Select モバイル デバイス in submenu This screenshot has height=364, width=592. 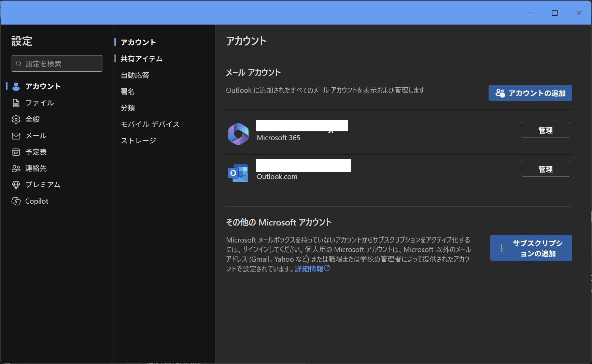[150, 124]
